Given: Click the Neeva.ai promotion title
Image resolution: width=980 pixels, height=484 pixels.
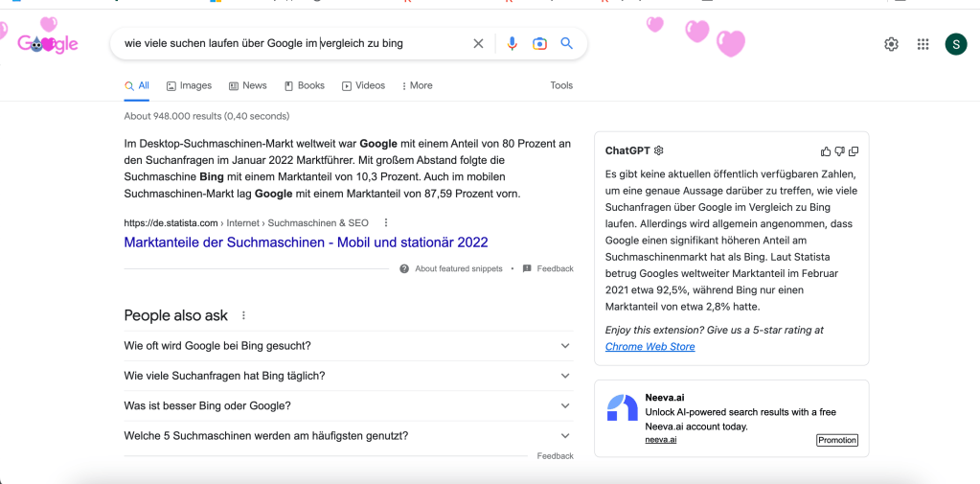Looking at the screenshot, I should tap(665, 397).
